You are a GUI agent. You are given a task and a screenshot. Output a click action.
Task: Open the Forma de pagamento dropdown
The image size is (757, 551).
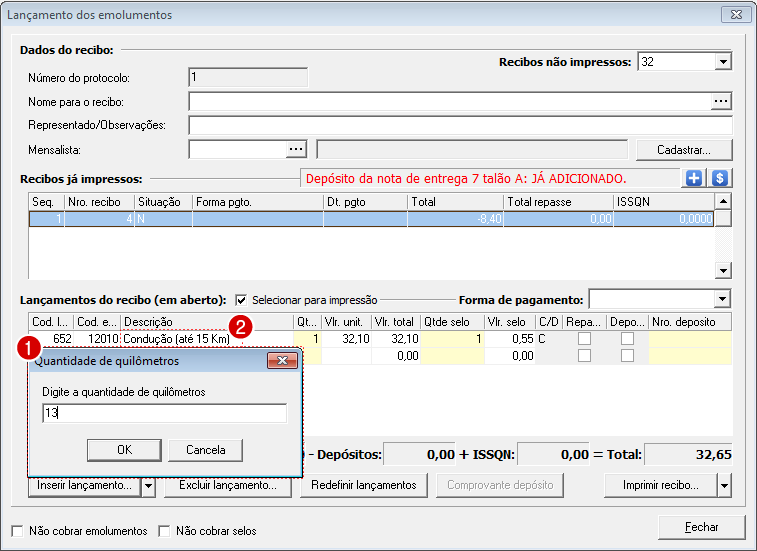722,299
